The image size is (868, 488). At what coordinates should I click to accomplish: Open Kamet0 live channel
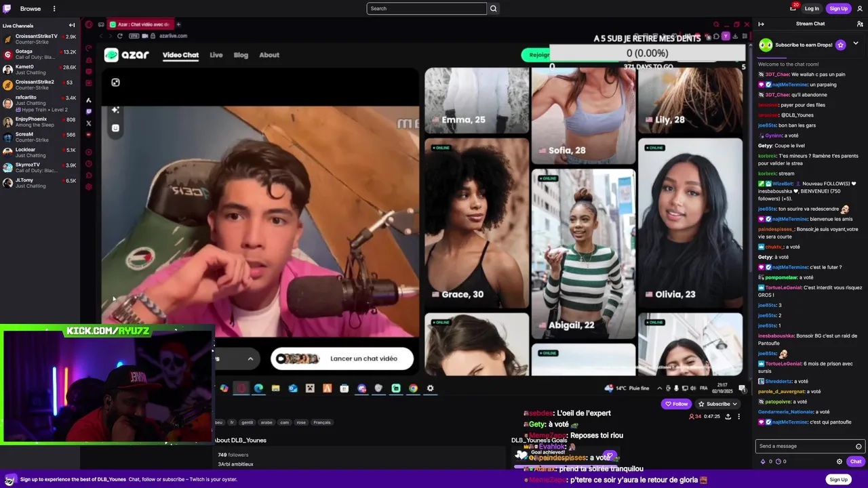click(x=39, y=70)
